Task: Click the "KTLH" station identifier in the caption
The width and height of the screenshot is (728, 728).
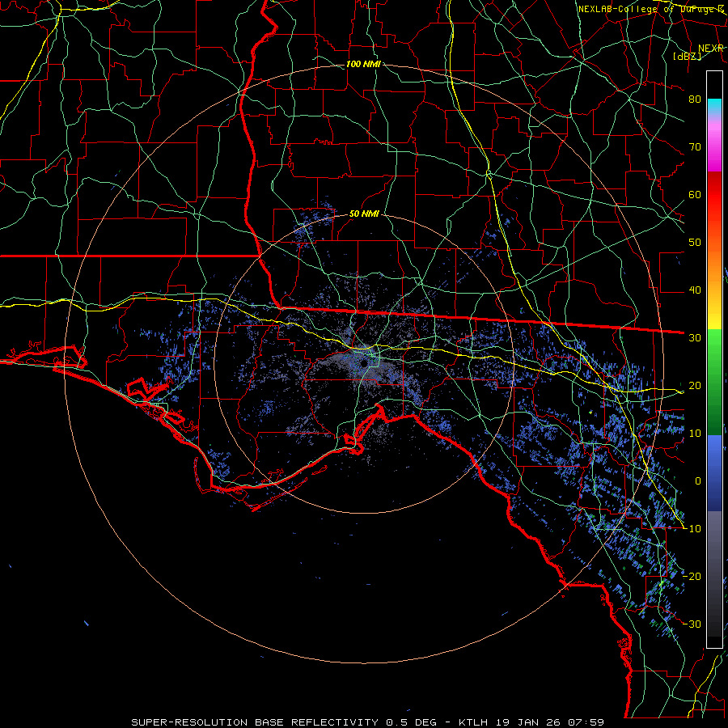Action: [x=472, y=722]
